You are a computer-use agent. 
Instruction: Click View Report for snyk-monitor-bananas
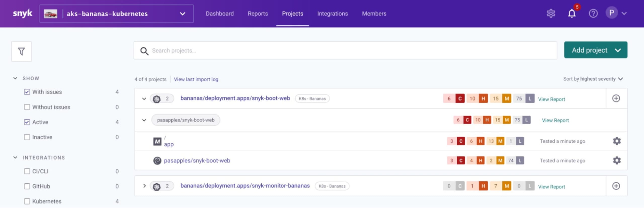click(551, 187)
